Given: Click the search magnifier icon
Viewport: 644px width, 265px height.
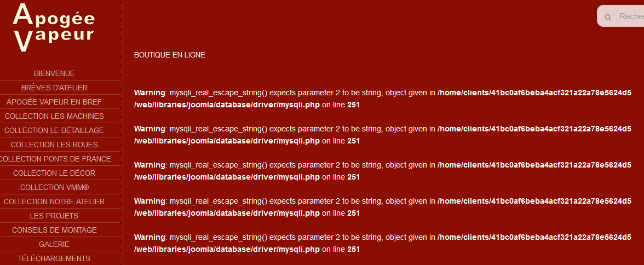Looking at the screenshot, I should (x=608, y=18).
